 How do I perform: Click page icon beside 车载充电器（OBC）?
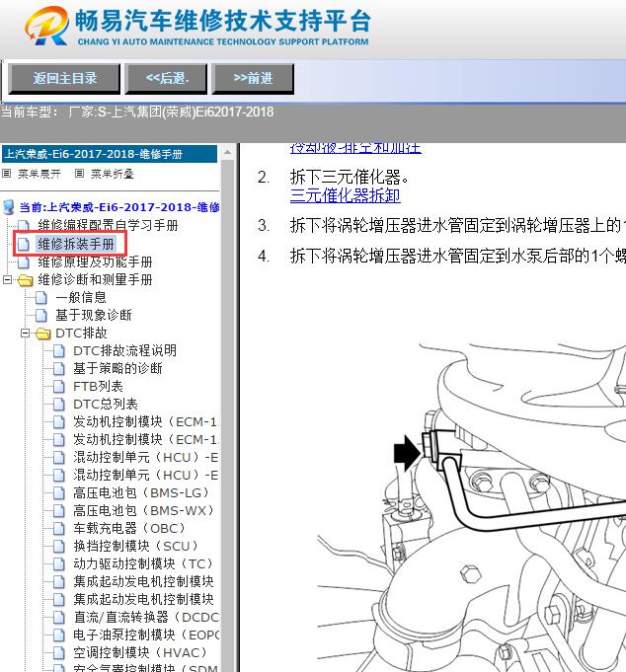point(58,529)
